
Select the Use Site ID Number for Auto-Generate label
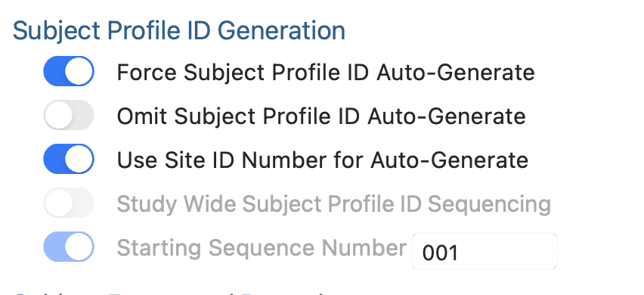tap(323, 160)
